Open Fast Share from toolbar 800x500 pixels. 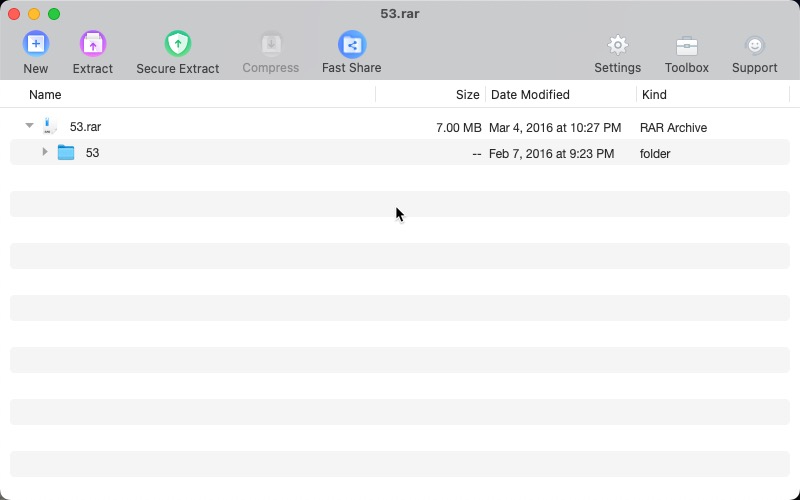click(352, 44)
